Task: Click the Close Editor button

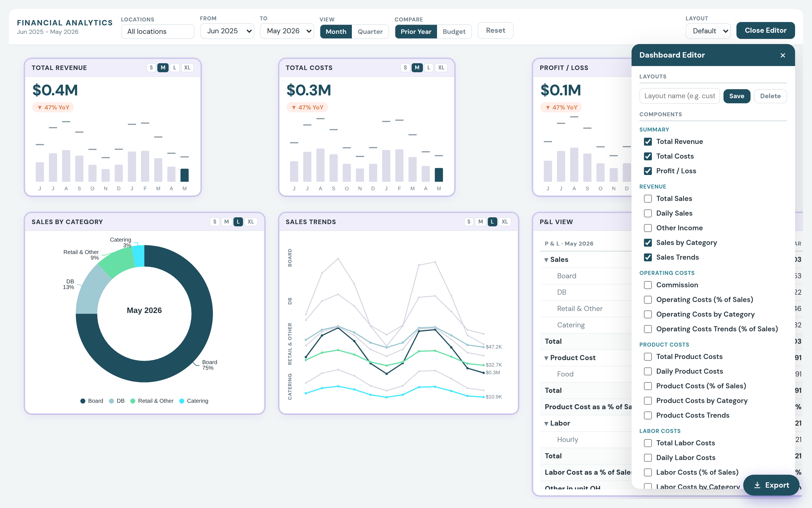Action: point(765,30)
